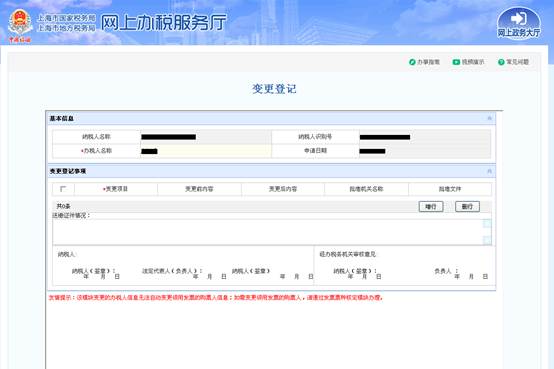Viewport: 554px width, 369px height.
Task: Select the 批准文件 column header
Action: [450, 189]
